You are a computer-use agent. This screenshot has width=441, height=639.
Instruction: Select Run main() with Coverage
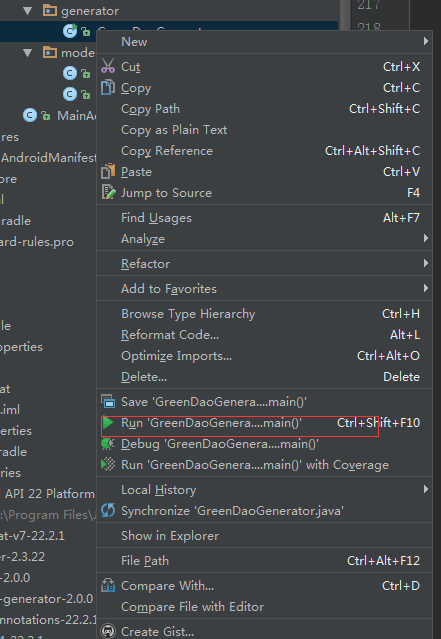(265, 465)
